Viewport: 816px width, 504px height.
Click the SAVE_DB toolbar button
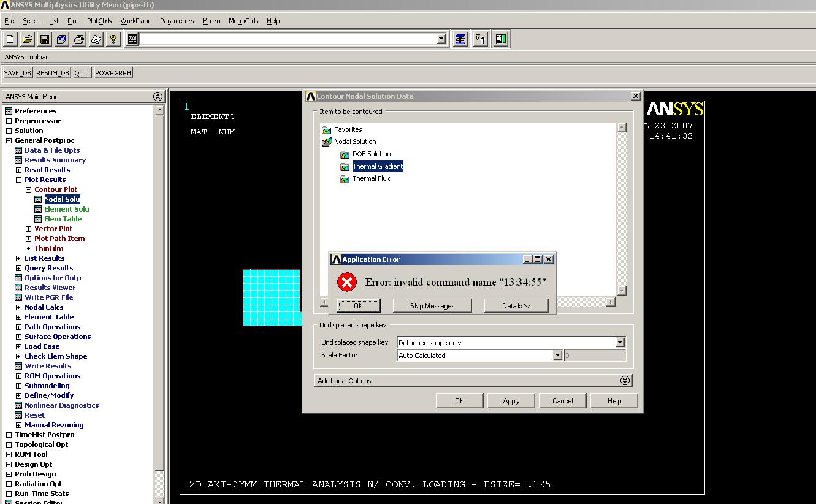[17, 73]
